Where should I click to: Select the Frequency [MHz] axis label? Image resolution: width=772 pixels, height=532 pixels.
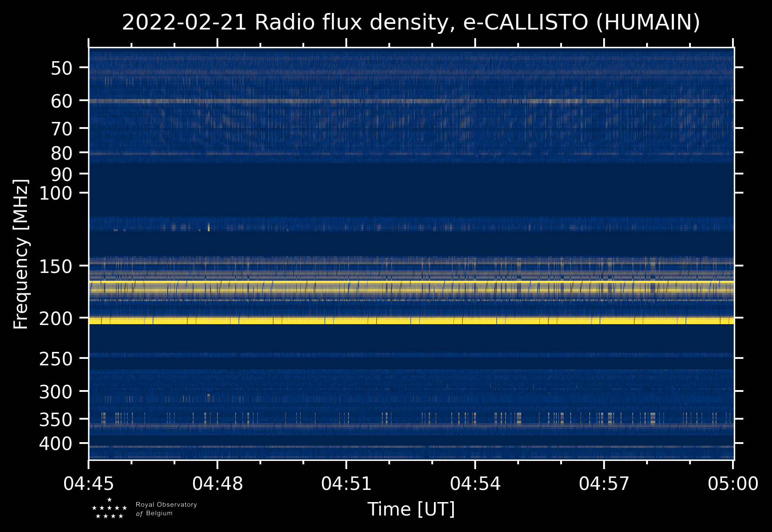click(20, 254)
